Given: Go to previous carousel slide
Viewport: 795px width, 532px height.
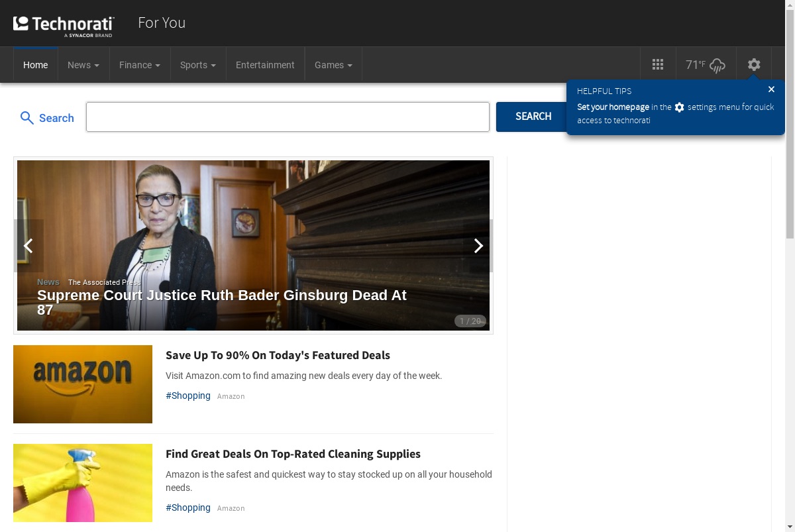Looking at the screenshot, I should pyautogui.click(x=28, y=246).
